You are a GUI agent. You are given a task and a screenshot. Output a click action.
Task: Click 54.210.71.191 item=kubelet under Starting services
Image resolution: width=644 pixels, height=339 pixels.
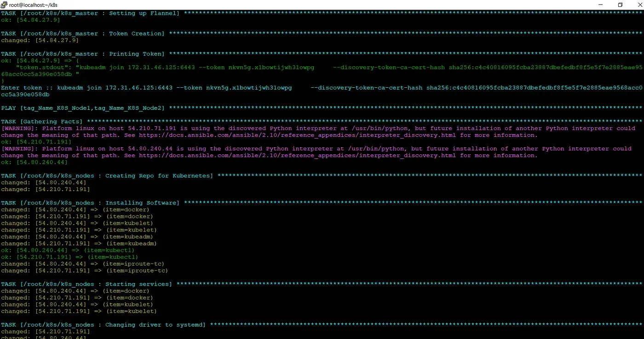79,311
